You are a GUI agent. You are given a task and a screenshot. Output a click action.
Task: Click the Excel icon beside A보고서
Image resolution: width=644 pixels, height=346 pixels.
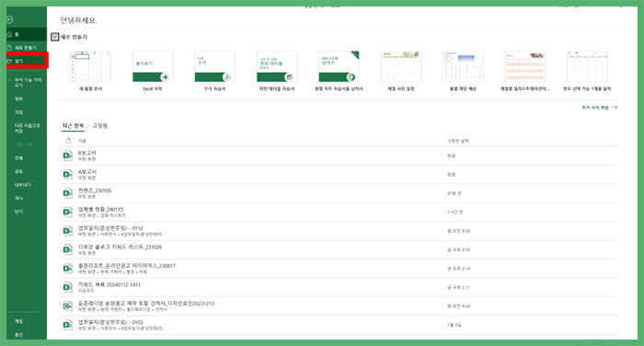click(x=68, y=175)
